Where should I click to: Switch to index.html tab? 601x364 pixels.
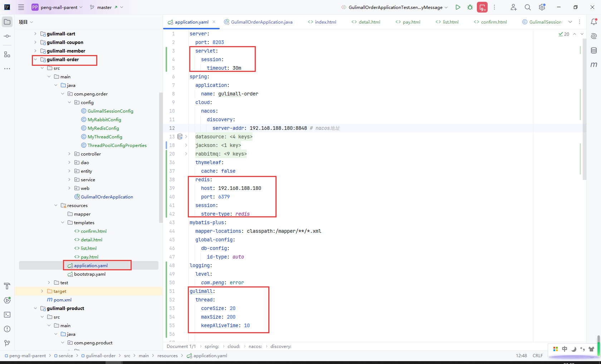tap(322, 22)
